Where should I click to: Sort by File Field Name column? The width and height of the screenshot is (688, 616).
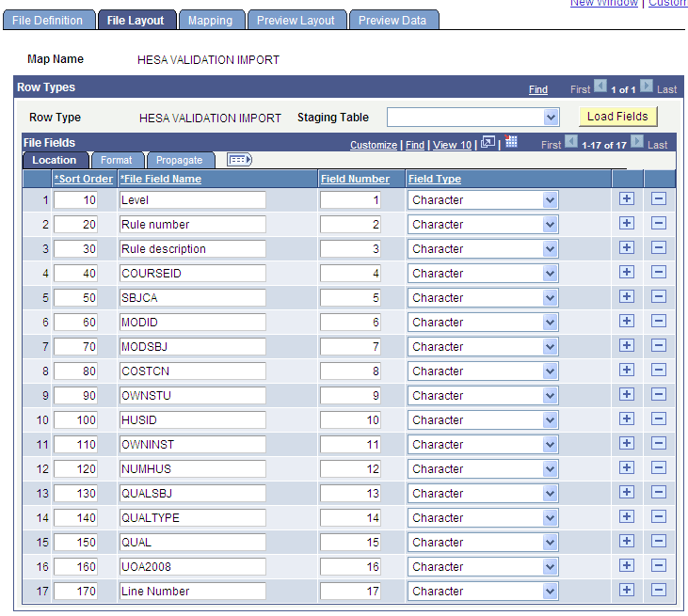tap(161, 179)
